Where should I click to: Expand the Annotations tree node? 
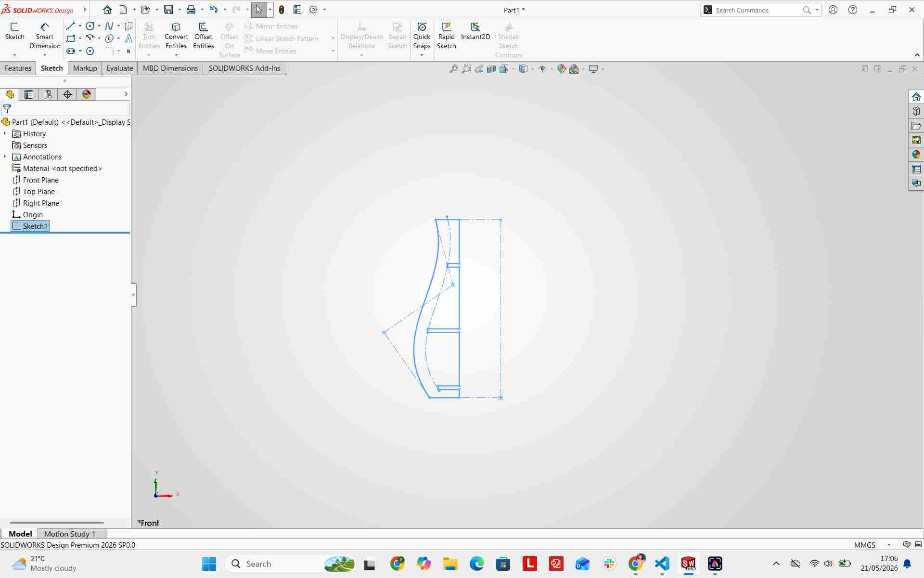[5, 157]
